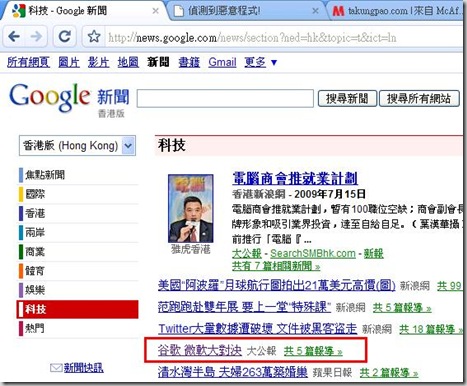The height and width of the screenshot is (386, 467).
Task: Open the 所有網頁 link
Action: (x=28, y=62)
